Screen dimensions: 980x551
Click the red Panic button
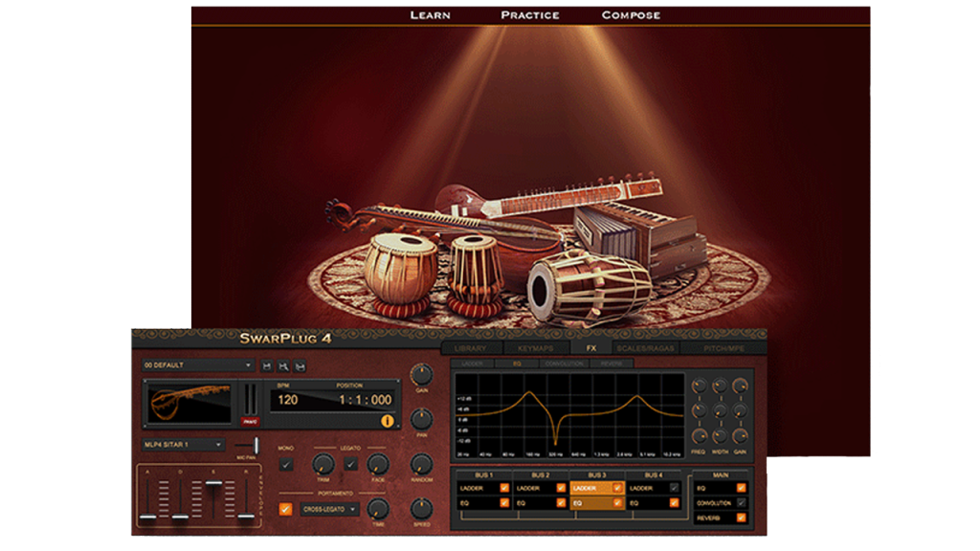coord(250,420)
